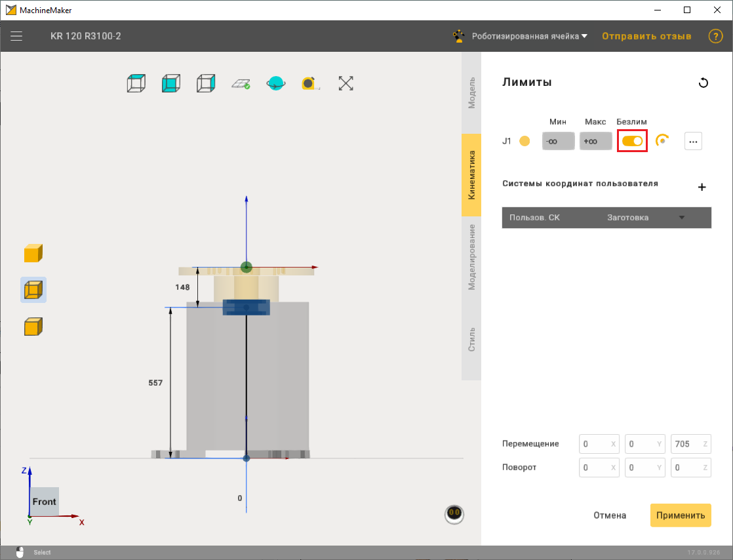Click the J1 rotation joint type icon
Screen dimensions: 733x560
point(662,140)
